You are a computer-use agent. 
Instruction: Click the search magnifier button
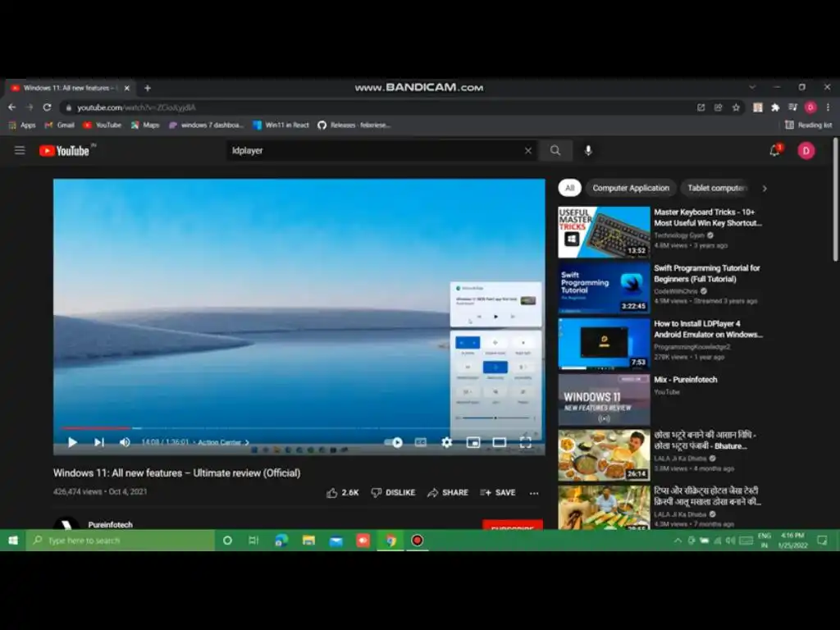point(555,151)
